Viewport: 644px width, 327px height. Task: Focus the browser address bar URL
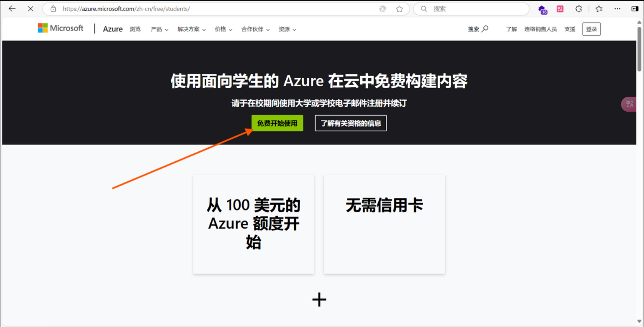point(126,9)
